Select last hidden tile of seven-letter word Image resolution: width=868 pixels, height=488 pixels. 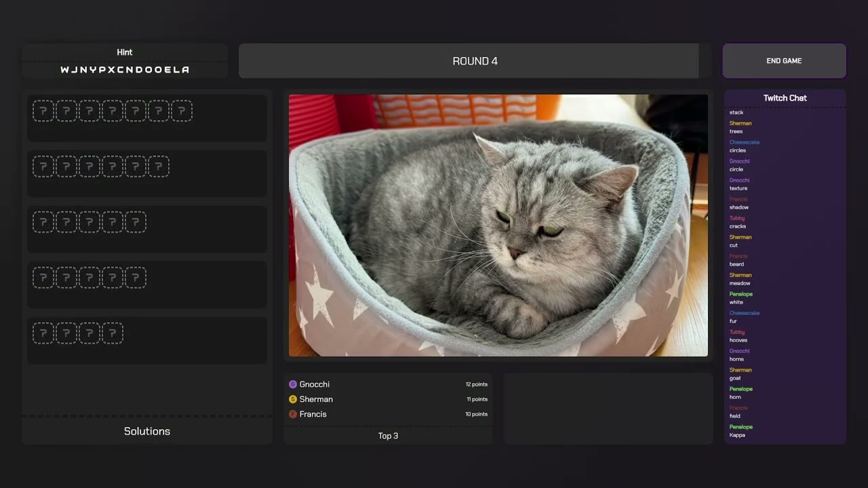tap(182, 111)
